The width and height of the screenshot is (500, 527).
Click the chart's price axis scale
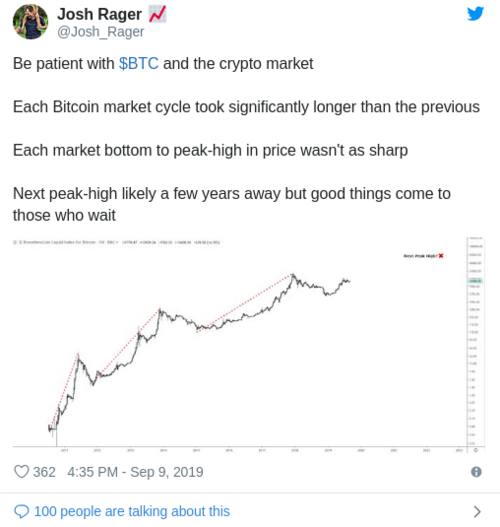click(475, 341)
